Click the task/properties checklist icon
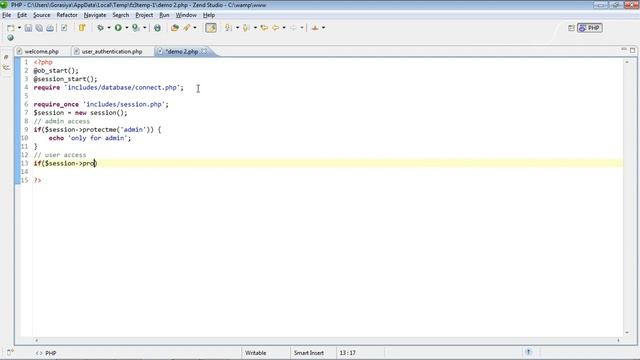The width and height of the screenshot is (640, 360). point(64,28)
